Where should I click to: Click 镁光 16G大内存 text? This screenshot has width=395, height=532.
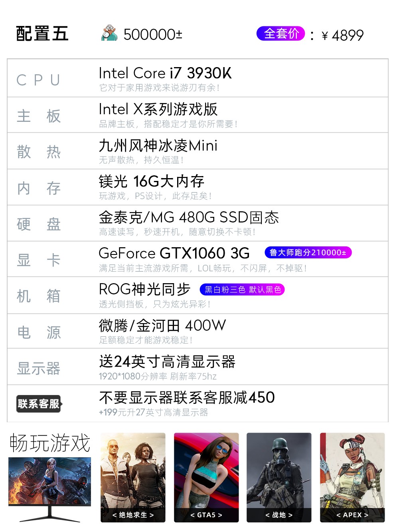152,181
